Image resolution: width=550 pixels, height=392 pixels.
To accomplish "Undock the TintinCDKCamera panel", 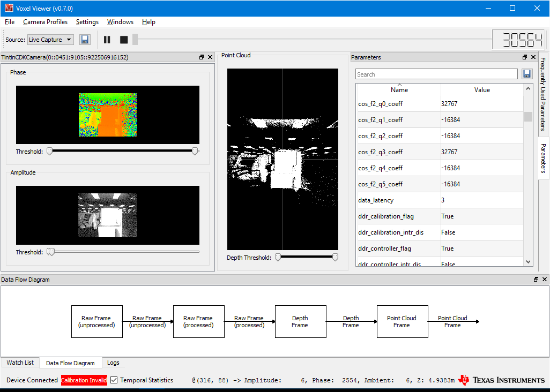I will 202,57.
